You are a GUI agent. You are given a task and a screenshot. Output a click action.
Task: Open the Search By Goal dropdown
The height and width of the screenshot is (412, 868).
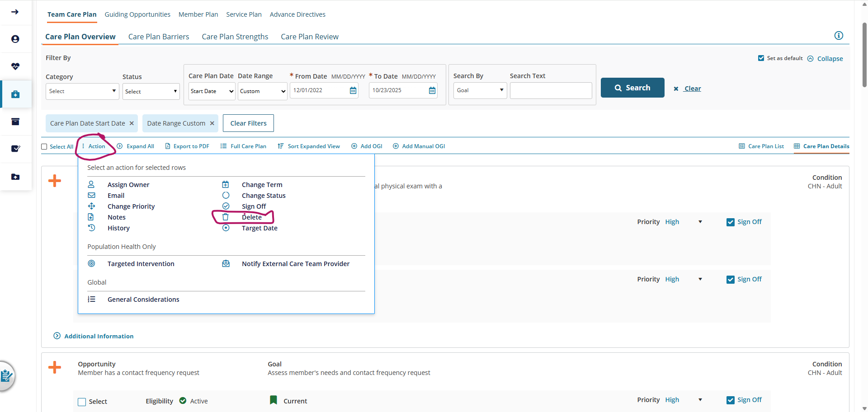tap(480, 90)
